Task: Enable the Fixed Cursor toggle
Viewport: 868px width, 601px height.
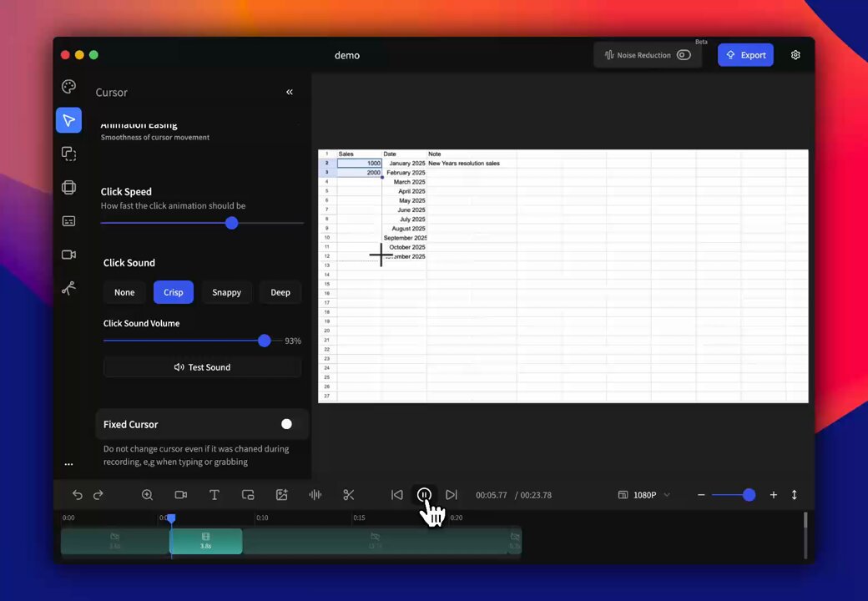Action: (x=286, y=424)
